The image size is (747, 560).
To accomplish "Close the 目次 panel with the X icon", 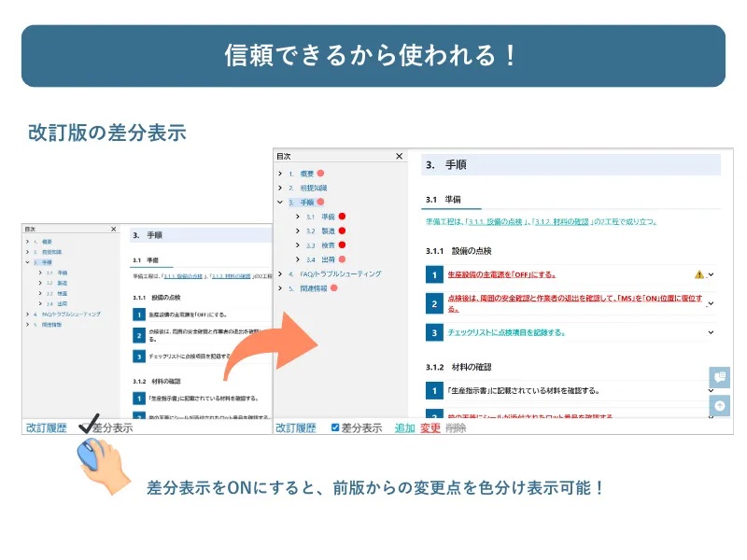I will pos(400,156).
